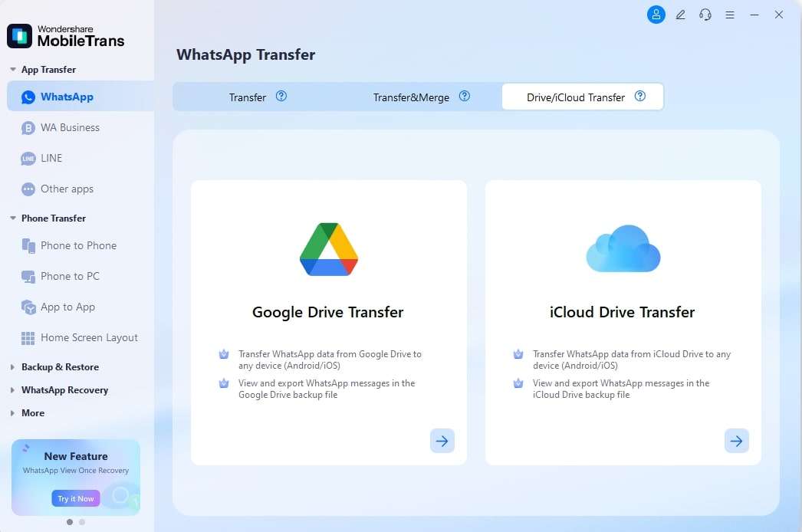Select Phone to Phone transfer

pos(79,245)
